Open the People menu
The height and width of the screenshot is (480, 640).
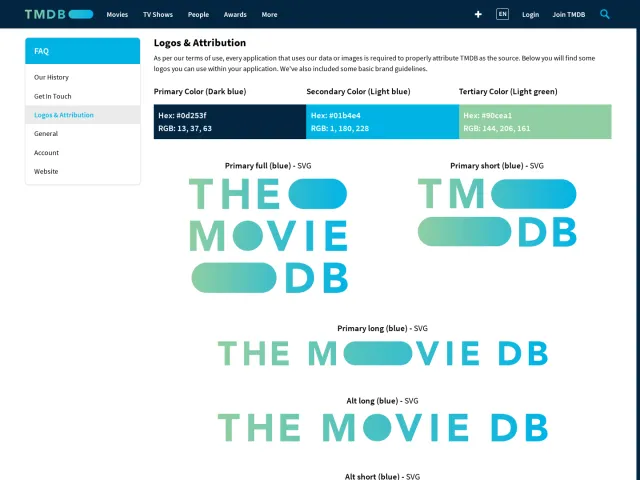coord(198,14)
